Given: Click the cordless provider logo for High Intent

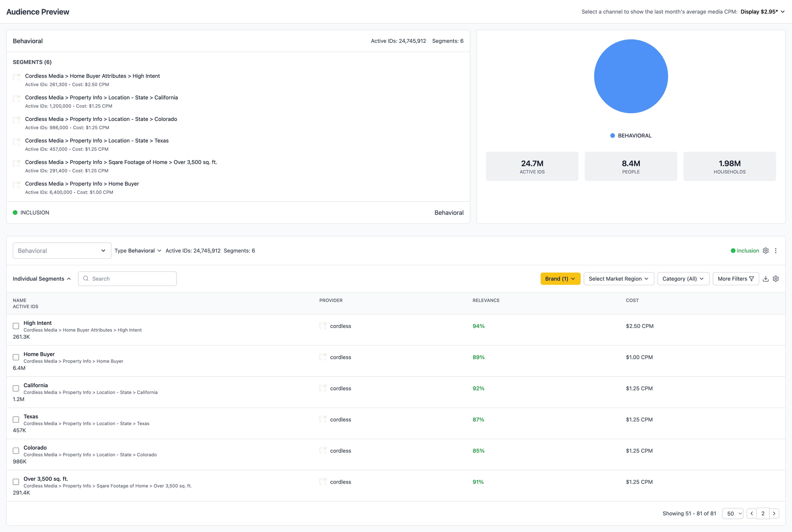Looking at the screenshot, I should tap(323, 326).
